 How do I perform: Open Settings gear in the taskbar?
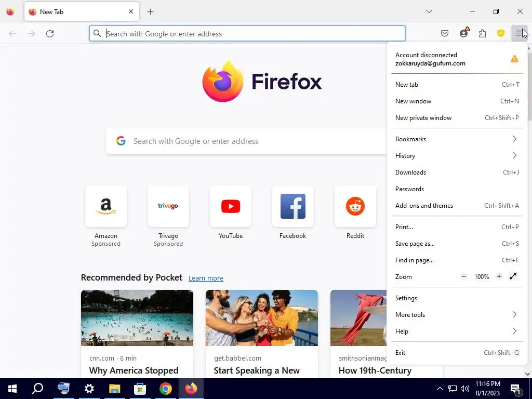click(x=89, y=389)
